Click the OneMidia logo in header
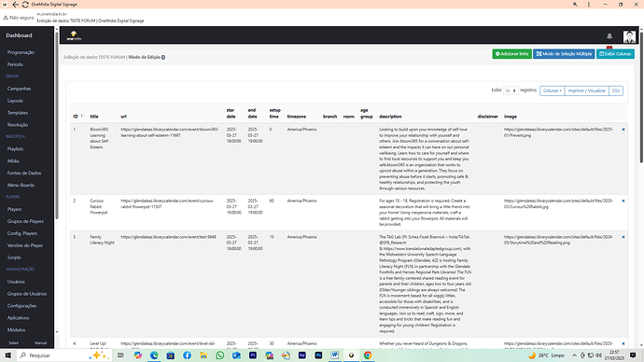This screenshot has height=362, width=644. [74, 35]
